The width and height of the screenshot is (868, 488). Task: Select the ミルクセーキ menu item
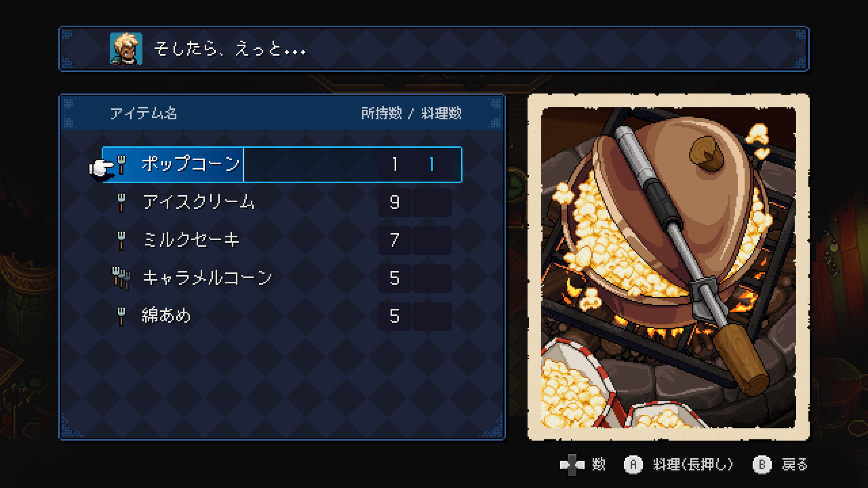tap(283, 240)
